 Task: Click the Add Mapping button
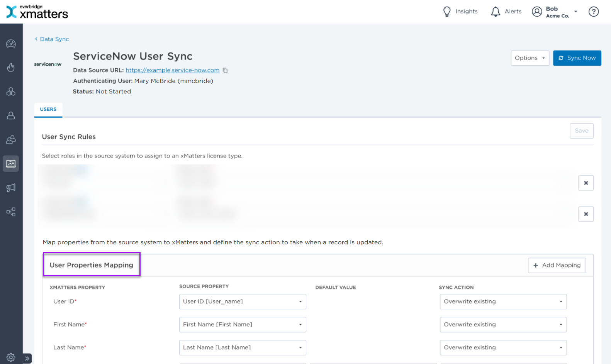click(557, 265)
